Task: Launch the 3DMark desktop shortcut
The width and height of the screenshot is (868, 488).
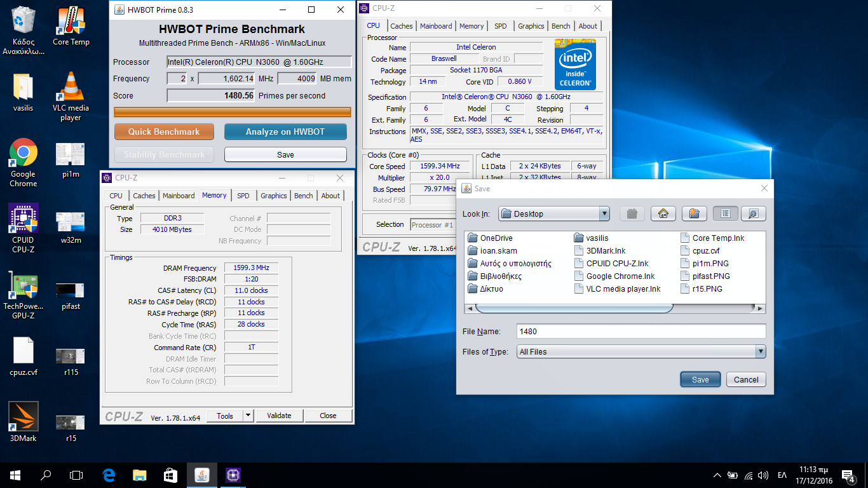Action: (x=24, y=423)
